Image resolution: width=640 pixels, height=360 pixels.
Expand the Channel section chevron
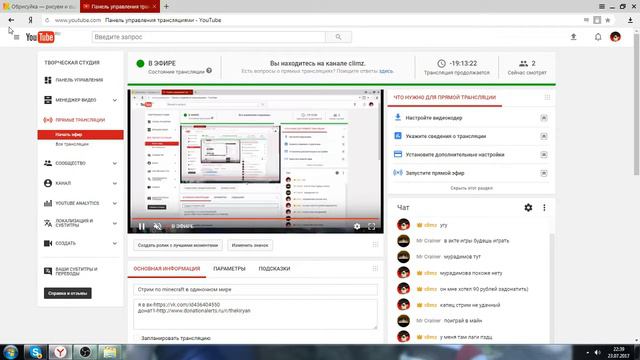pos(115,183)
